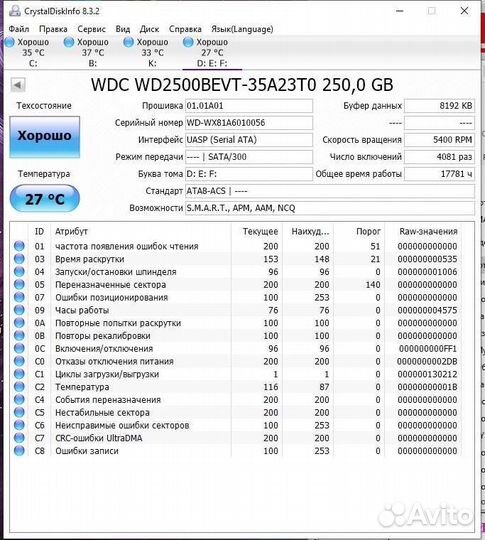Click the Буфер данных value 8192 KB

[439, 106]
